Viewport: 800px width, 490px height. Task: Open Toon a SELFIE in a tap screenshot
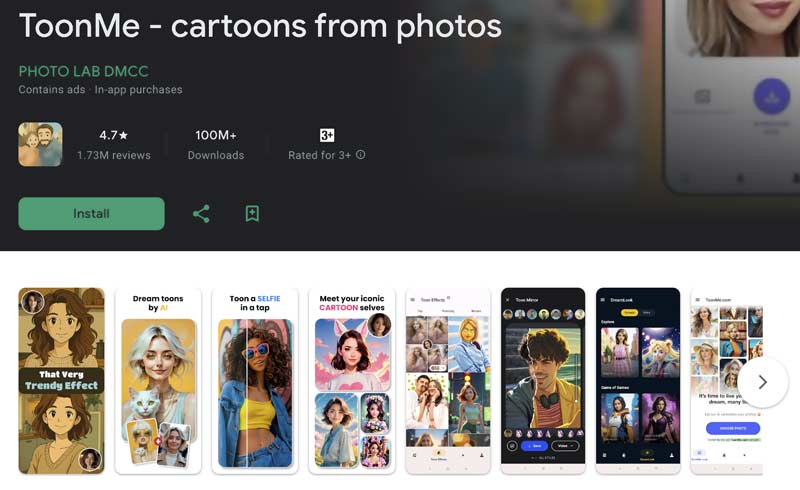coord(255,381)
